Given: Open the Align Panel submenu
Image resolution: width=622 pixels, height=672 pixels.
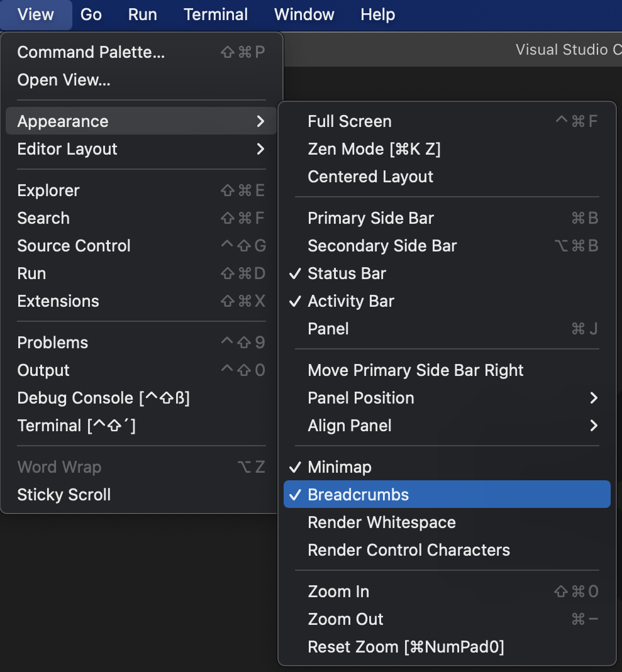Looking at the screenshot, I should (349, 426).
